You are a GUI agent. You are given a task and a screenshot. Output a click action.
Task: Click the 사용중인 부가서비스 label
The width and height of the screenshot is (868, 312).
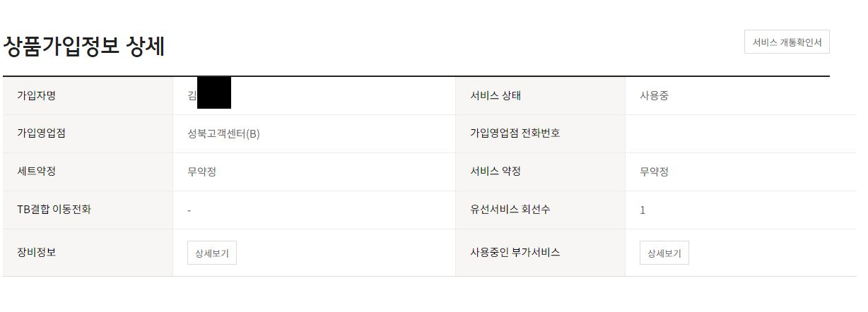click(x=515, y=252)
